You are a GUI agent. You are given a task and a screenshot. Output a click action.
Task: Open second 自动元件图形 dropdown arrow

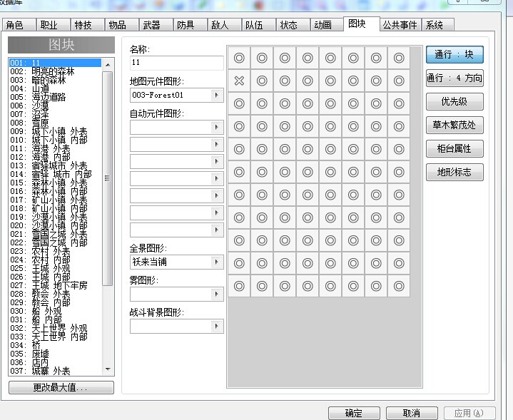[x=216, y=144]
